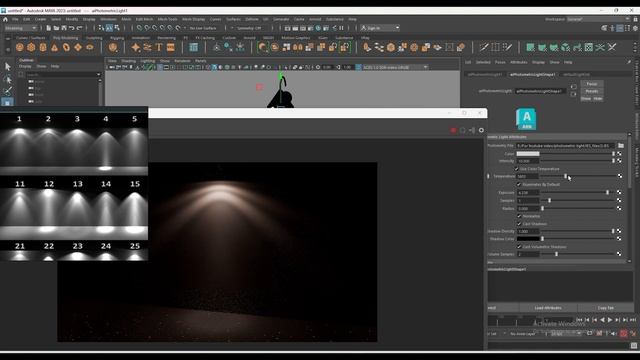Click the Show button in Attribute Editor
This screenshot has width=640, height=360.
coord(586,99)
